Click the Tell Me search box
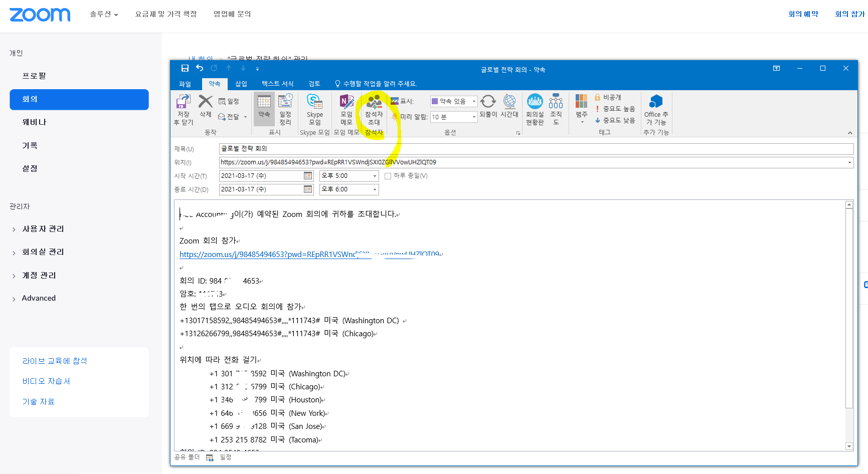Viewport: 868px width, 474px height. pos(376,84)
